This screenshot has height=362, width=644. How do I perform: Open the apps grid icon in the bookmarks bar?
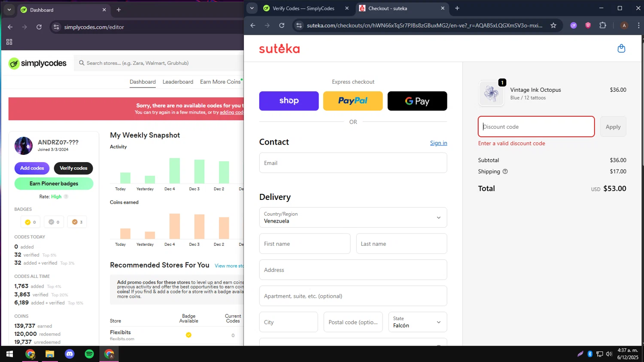9,42
